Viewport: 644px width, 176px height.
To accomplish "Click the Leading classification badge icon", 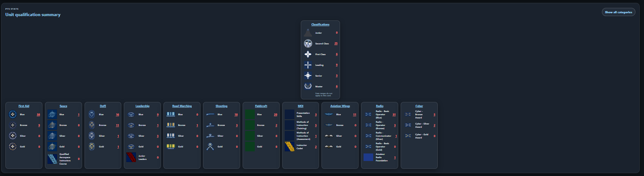I will 308,65.
